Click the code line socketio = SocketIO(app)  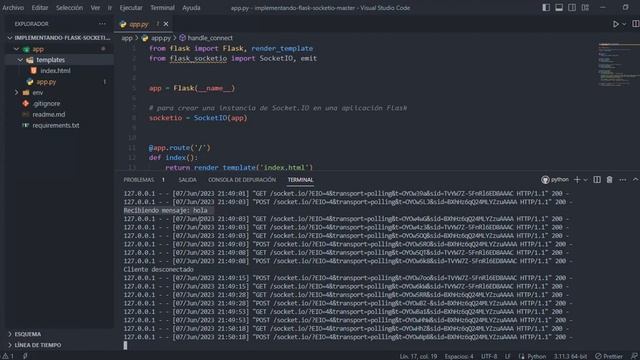(198, 118)
